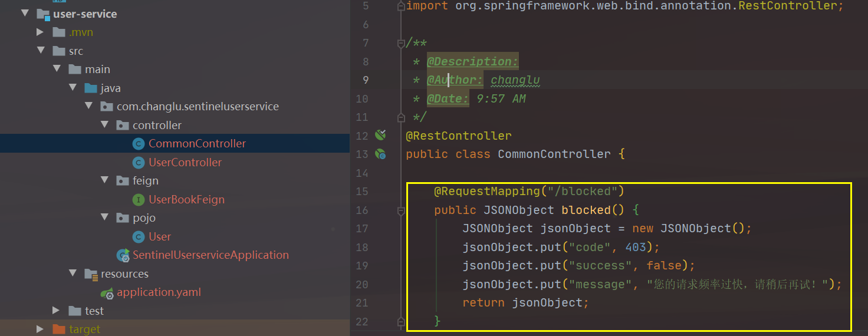868x336 pixels.
Task: Click the User class icon
Action: point(139,236)
